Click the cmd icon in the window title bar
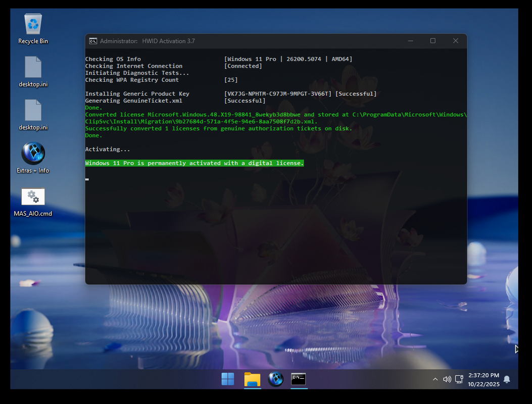Screen dimensions: 532x404 coord(92,41)
